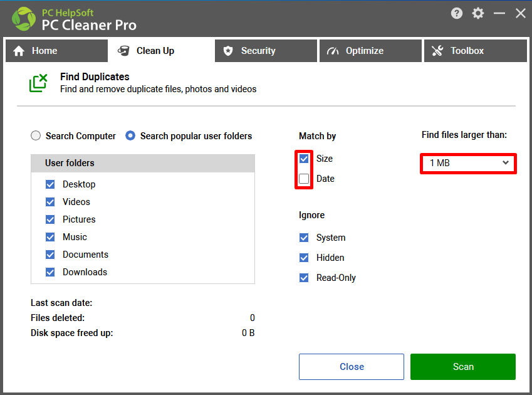Image resolution: width=532 pixels, height=395 pixels.
Task: Open the Security tab
Action: (266, 51)
